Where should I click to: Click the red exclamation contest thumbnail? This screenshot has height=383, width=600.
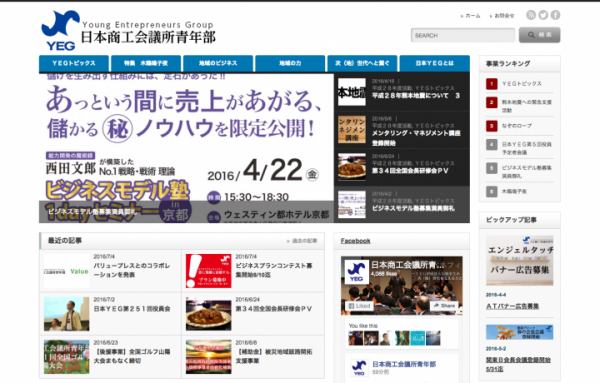coord(209,271)
